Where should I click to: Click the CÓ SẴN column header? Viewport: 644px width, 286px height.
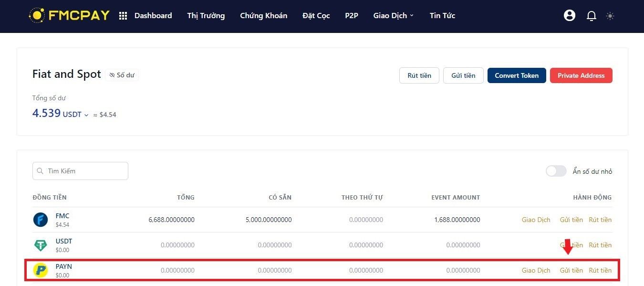pos(280,197)
